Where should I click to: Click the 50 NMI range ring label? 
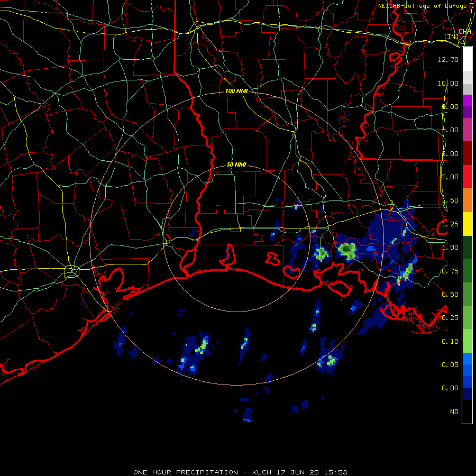(x=236, y=165)
